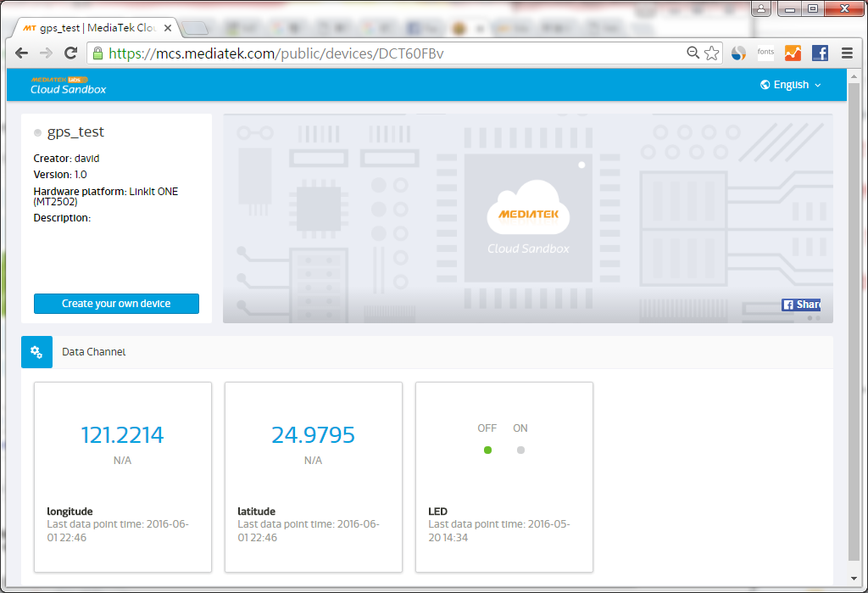Click the Chrome user profile button
The image size is (868, 593).
coord(761,8)
